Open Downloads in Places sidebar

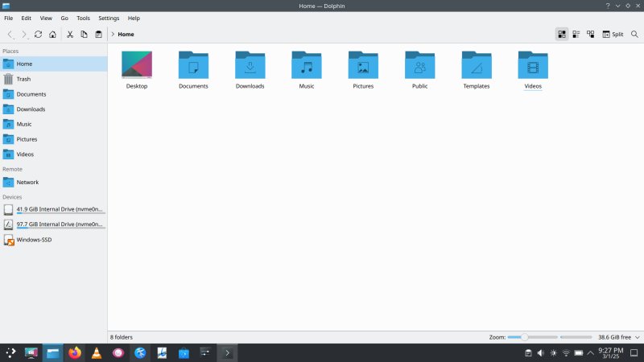click(53, 109)
